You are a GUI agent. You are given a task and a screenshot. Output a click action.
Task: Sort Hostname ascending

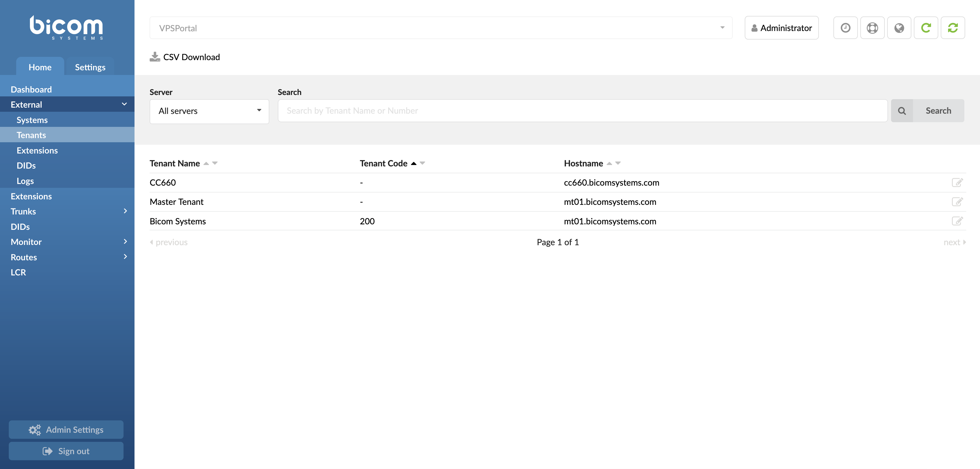point(609,163)
